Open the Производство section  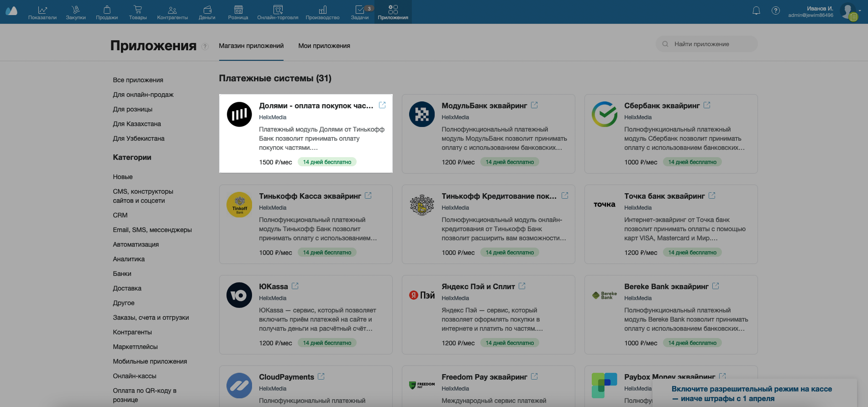(323, 12)
